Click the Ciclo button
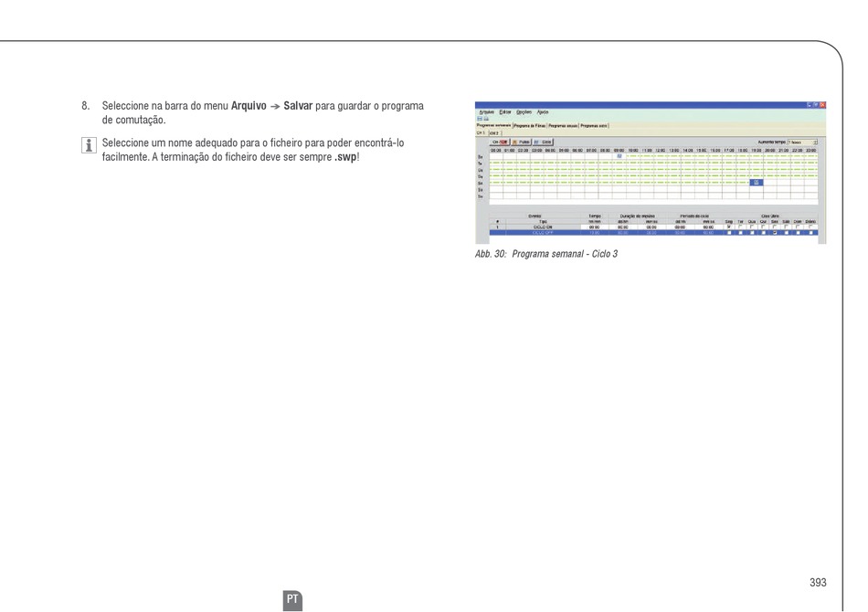Image resolution: width=868 pixels, height=612 pixels. [x=543, y=142]
